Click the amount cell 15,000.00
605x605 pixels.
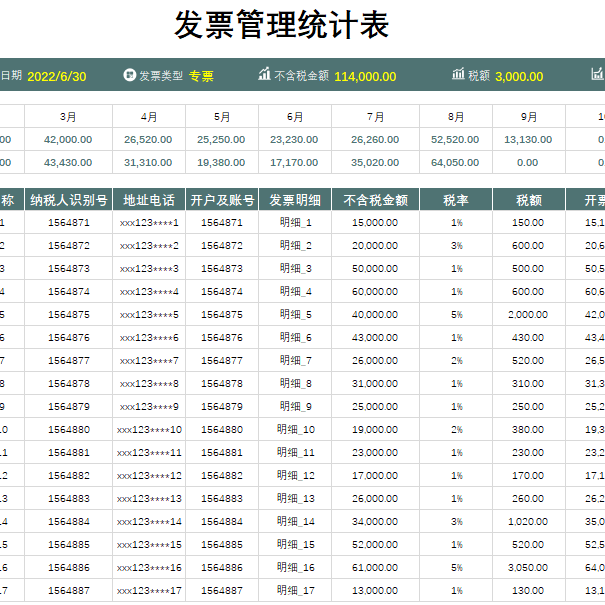(x=375, y=223)
